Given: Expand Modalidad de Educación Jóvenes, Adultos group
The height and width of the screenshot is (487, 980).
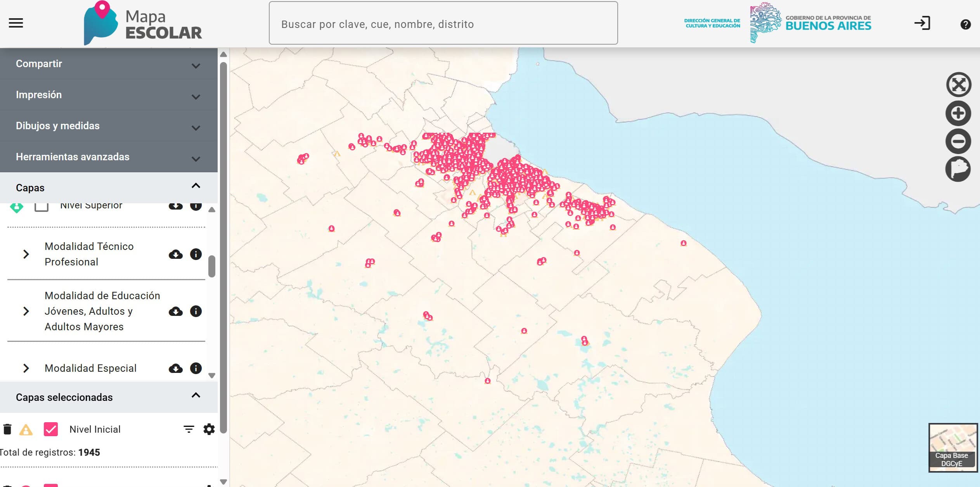Looking at the screenshot, I should point(26,311).
